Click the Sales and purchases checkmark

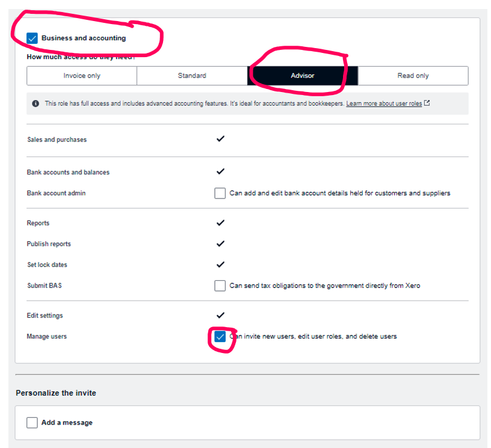[220, 139]
